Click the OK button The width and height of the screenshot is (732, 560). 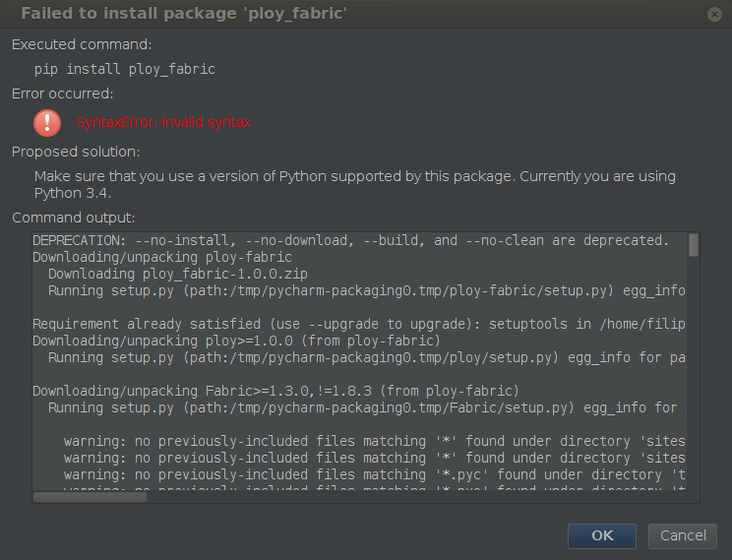click(602, 535)
